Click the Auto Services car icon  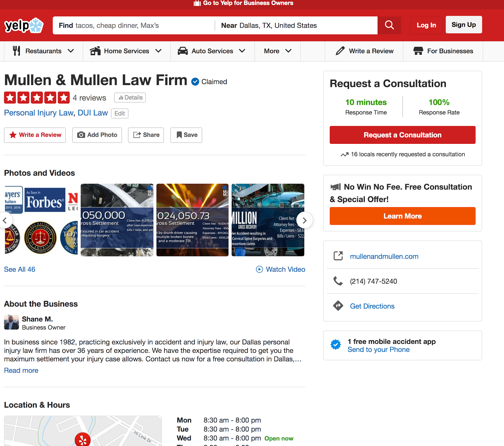[x=183, y=51]
